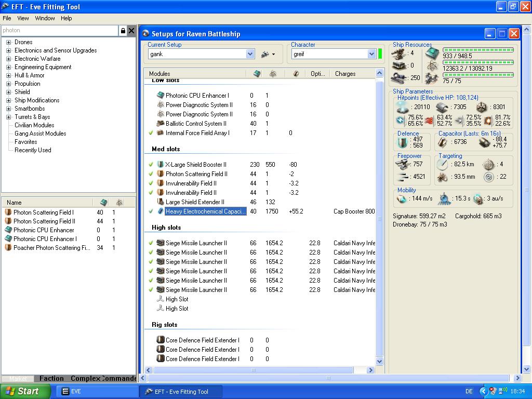Click the lock icon beside the search box
532x399 pixels.
click(x=123, y=31)
